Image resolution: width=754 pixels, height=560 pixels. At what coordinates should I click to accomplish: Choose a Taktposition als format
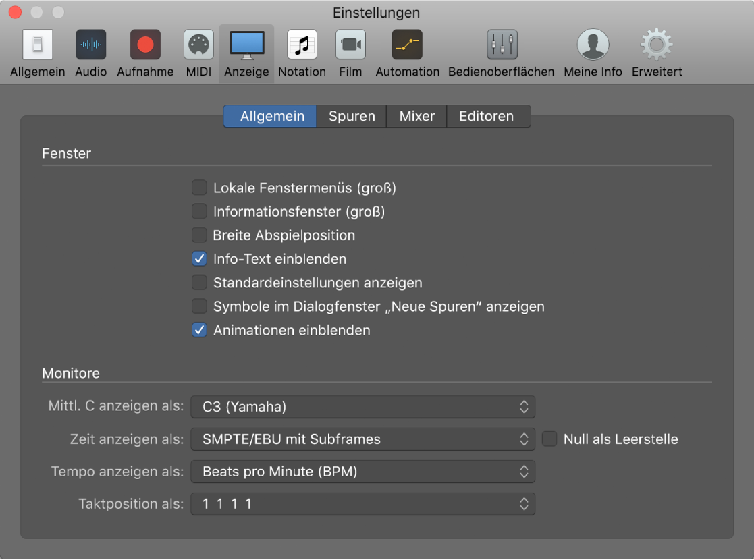click(x=362, y=504)
